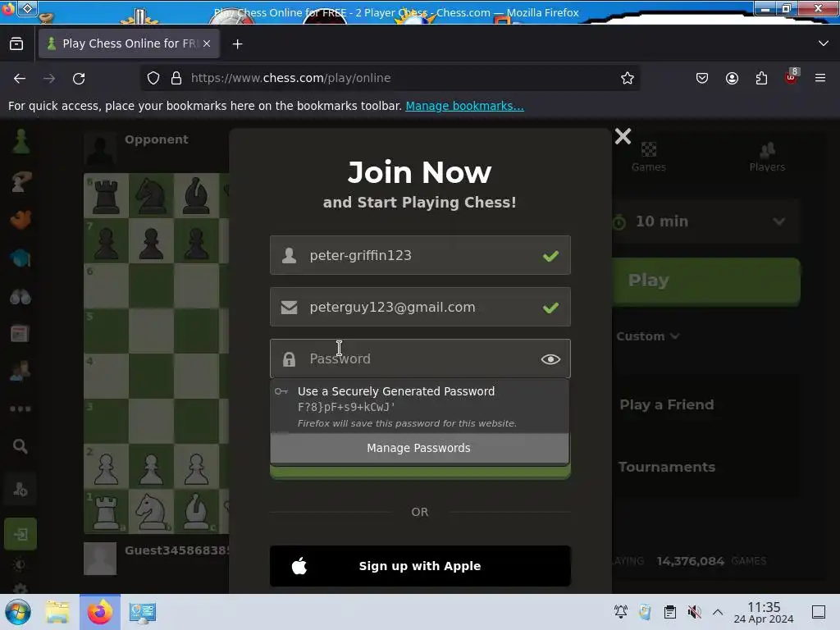This screenshot has width=840, height=630.
Task: Open the Windows Start menu
Action: point(18,612)
